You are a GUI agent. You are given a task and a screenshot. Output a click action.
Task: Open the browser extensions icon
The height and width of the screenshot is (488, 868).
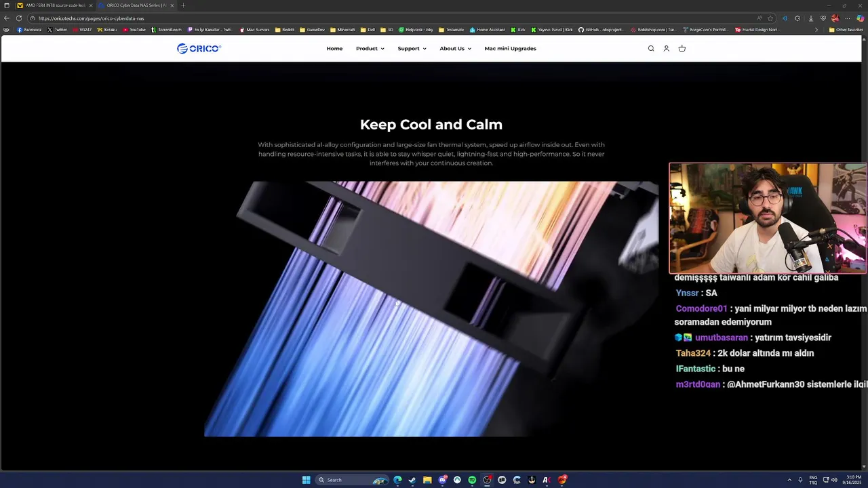[x=797, y=18]
